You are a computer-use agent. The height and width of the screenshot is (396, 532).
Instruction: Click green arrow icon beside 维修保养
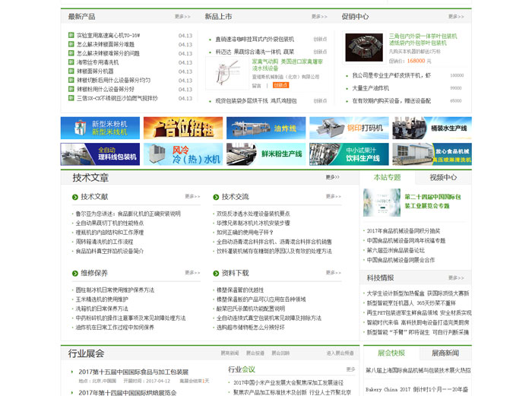pyautogui.click(x=75, y=273)
